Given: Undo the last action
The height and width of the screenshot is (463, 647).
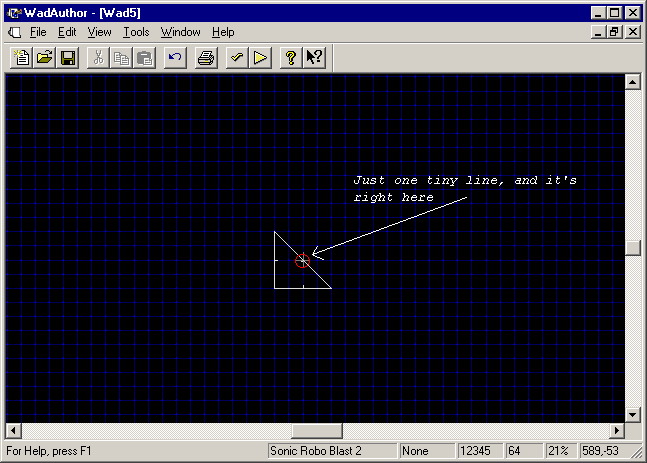Looking at the screenshot, I should (x=175, y=57).
